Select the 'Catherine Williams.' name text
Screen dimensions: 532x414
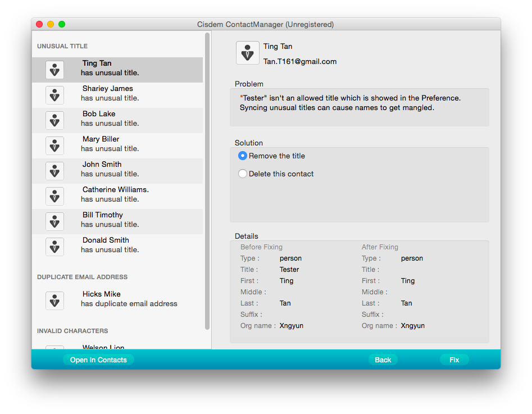point(116,190)
